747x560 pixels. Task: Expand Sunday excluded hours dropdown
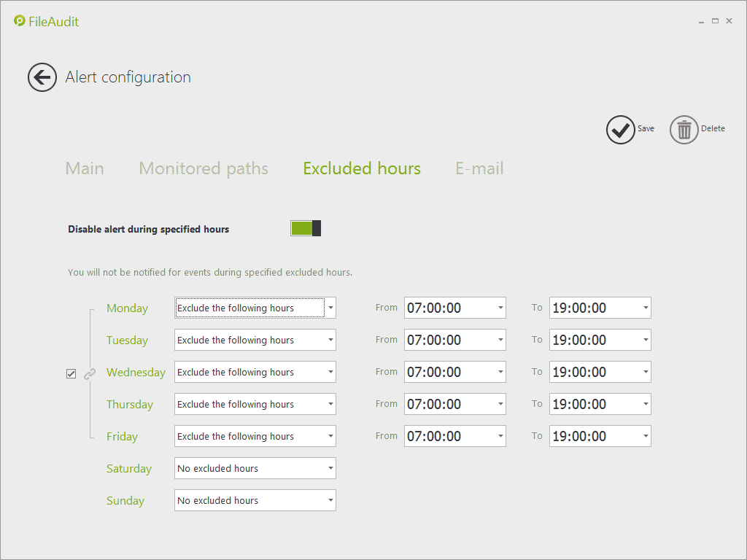330,500
